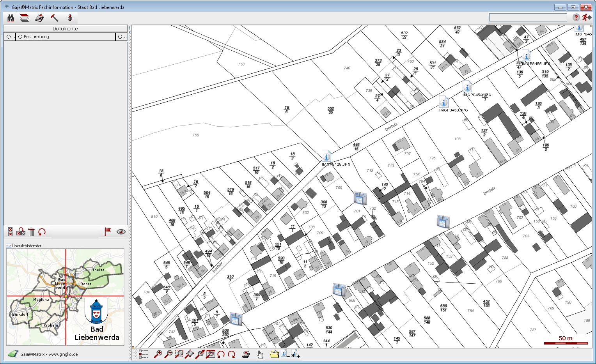Click the search input field at top right

point(528,18)
